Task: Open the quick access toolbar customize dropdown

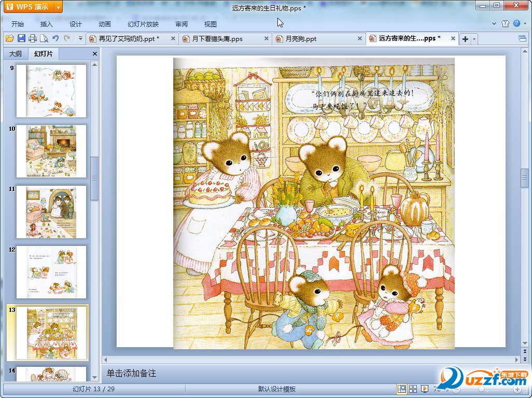Action: pyautogui.click(x=80, y=38)
